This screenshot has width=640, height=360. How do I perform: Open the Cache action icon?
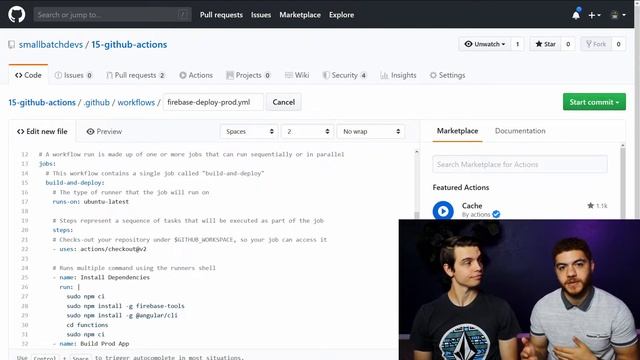click(443, 211)
